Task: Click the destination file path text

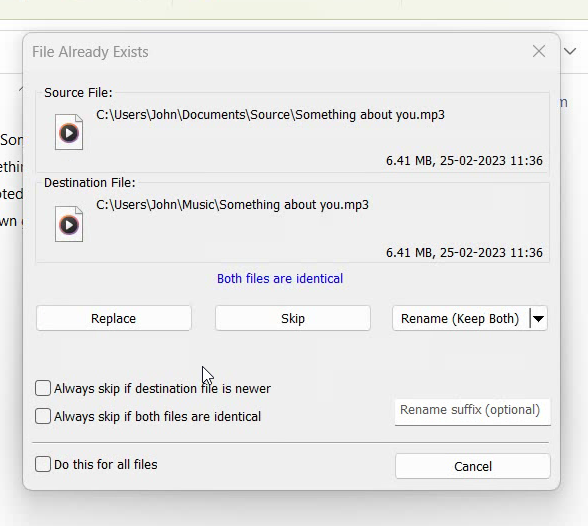Action: (x=232, y=205)
